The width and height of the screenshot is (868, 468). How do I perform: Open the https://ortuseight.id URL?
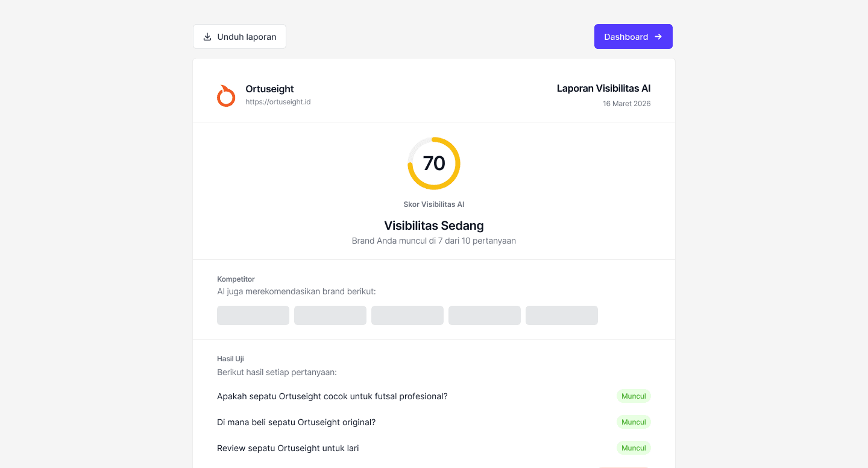coord(278,102)
